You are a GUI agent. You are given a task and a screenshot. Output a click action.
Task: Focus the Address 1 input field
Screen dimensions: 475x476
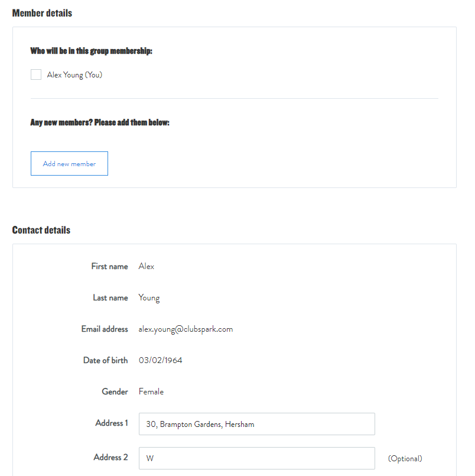click(256, 424)
